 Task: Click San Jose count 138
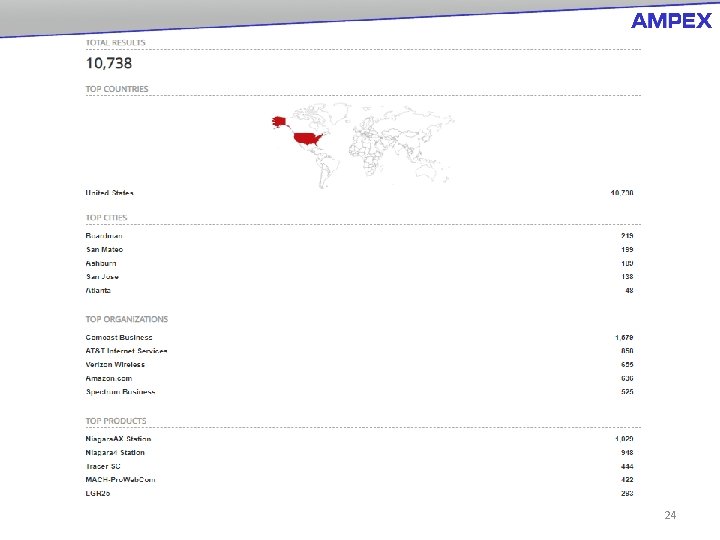click(627, 276)
